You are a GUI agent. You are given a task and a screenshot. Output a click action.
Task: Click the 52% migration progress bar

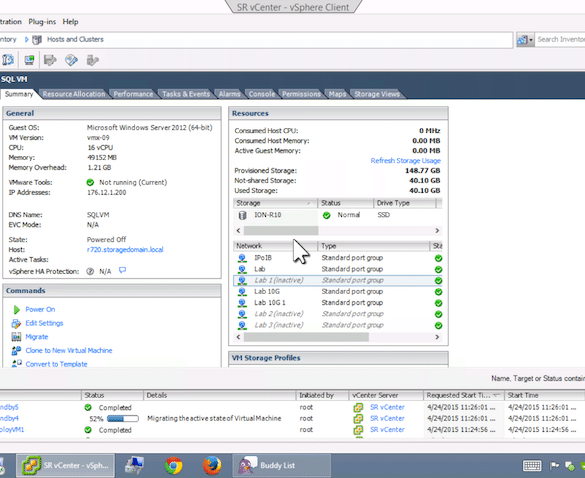click(122, 419)
